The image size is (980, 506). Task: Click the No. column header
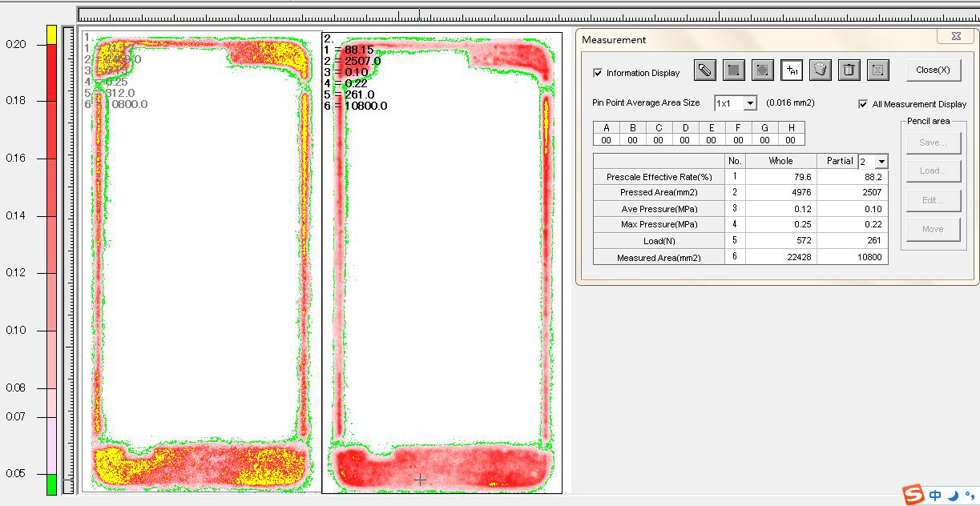[735, 161]
